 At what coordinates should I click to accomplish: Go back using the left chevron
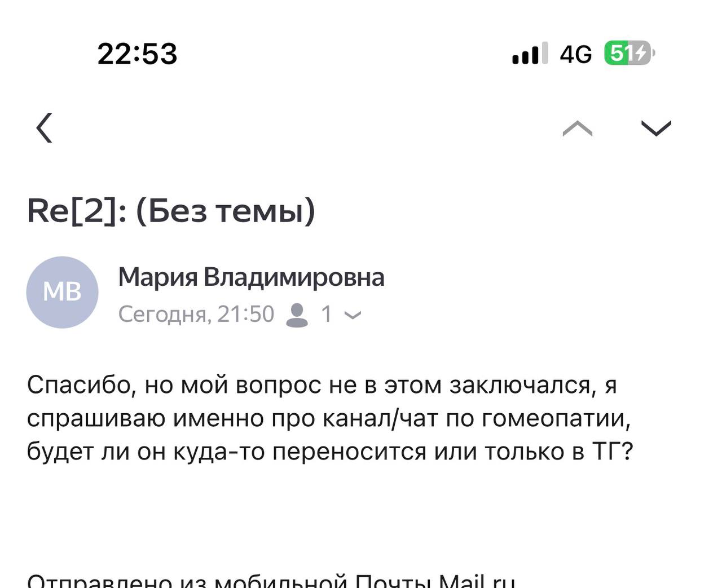point(45,128)
